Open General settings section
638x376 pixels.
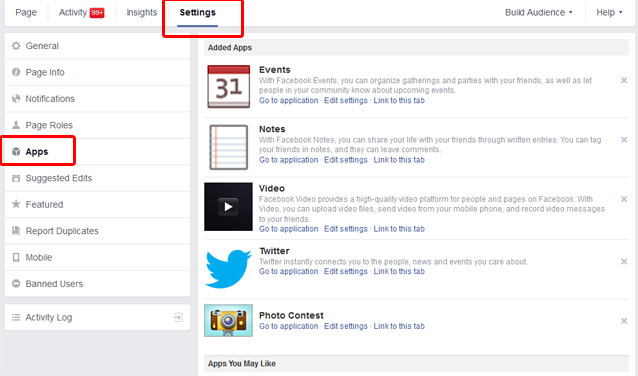(97, 46)
